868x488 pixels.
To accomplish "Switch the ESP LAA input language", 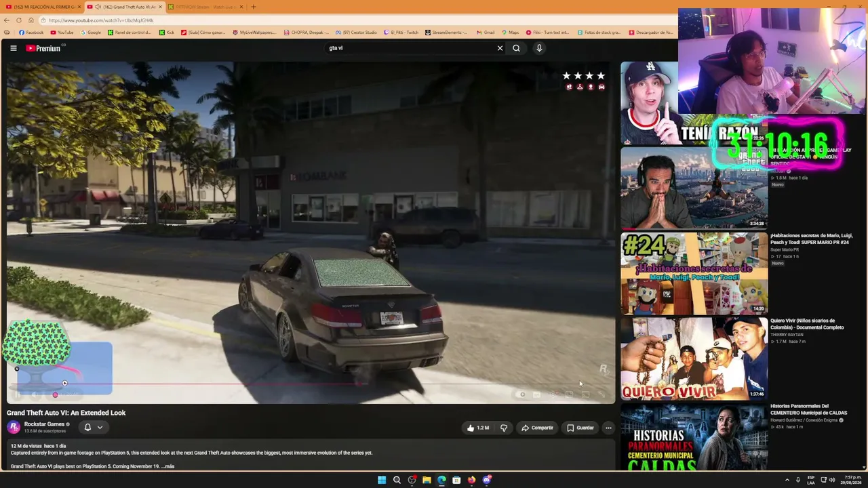I will tap(811, 480).
